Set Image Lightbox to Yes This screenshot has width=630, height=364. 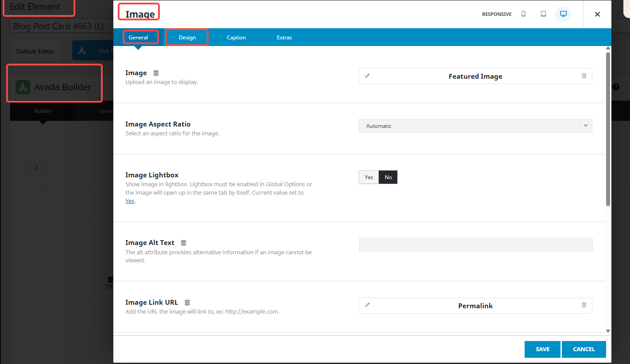[x=369, y=177]
